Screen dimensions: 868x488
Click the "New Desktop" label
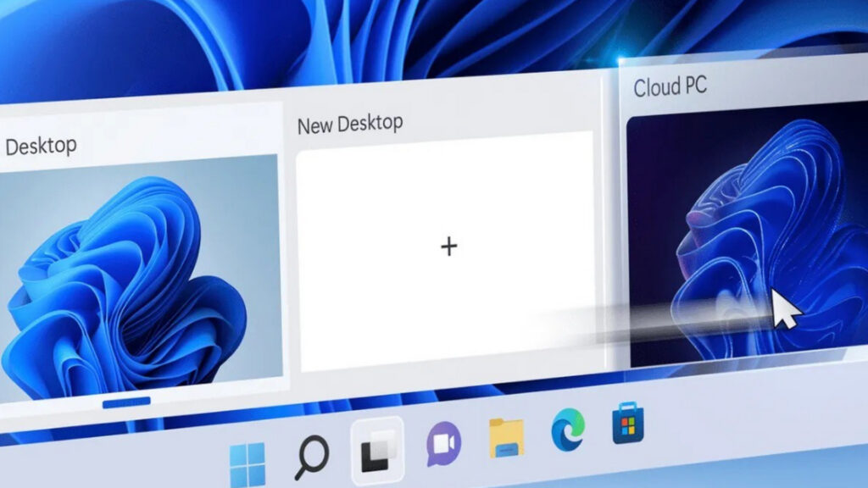pos(350,124)
